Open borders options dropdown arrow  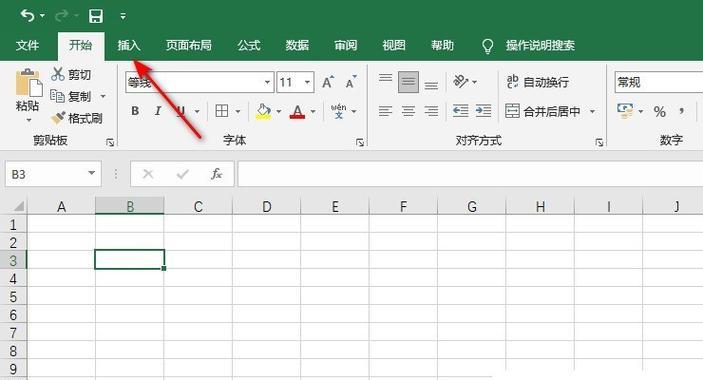pos(238,111)
